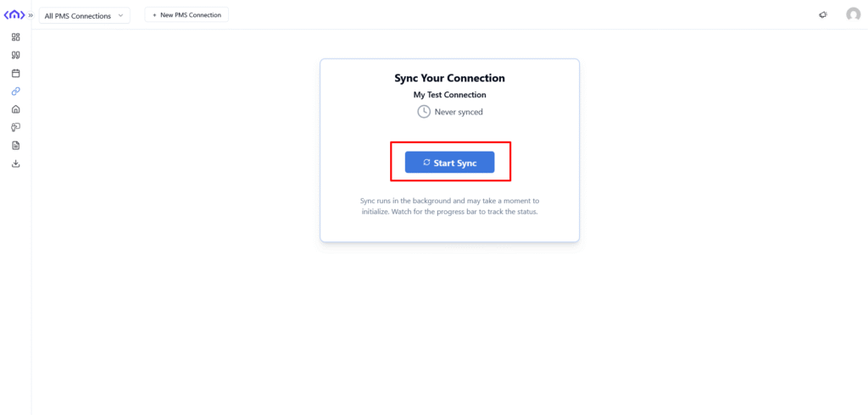
Task: Click the blue app logo
Action: coord(14,14)
